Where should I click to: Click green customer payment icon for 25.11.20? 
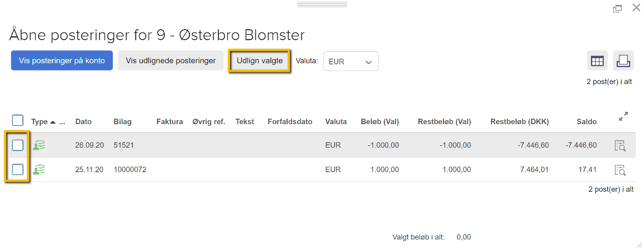[39, 169]
